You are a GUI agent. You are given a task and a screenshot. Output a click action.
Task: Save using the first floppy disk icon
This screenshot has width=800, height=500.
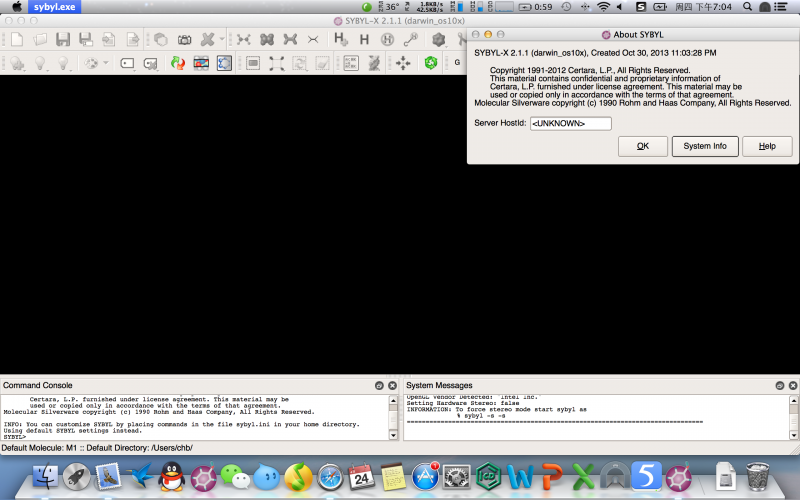point(63,39)
